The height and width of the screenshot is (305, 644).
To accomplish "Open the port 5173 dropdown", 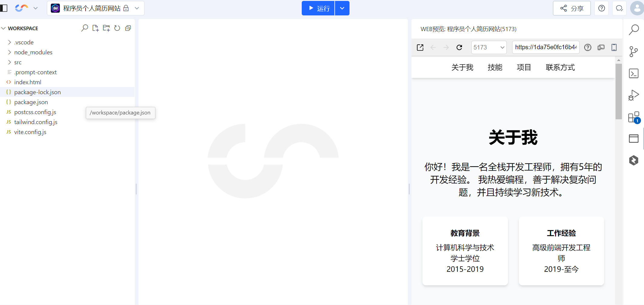I will point(489,47).
